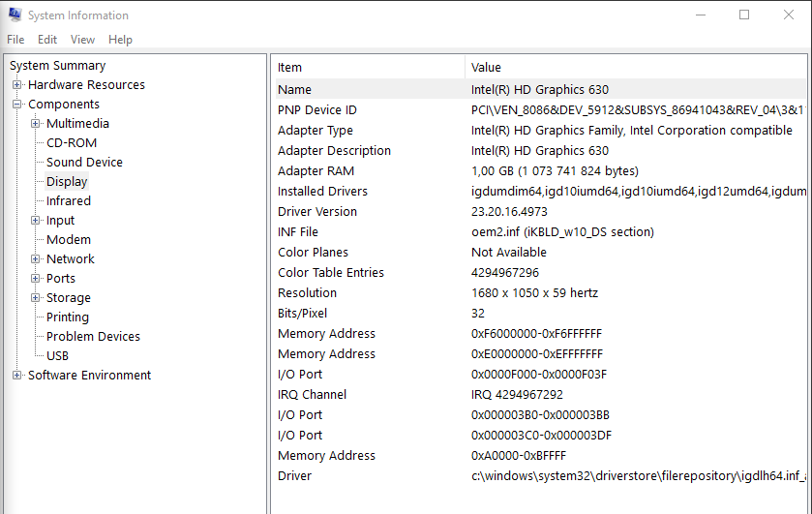This screenshot has height=514, width=812.
Task: Open the View menu
Action: (82, 40)
